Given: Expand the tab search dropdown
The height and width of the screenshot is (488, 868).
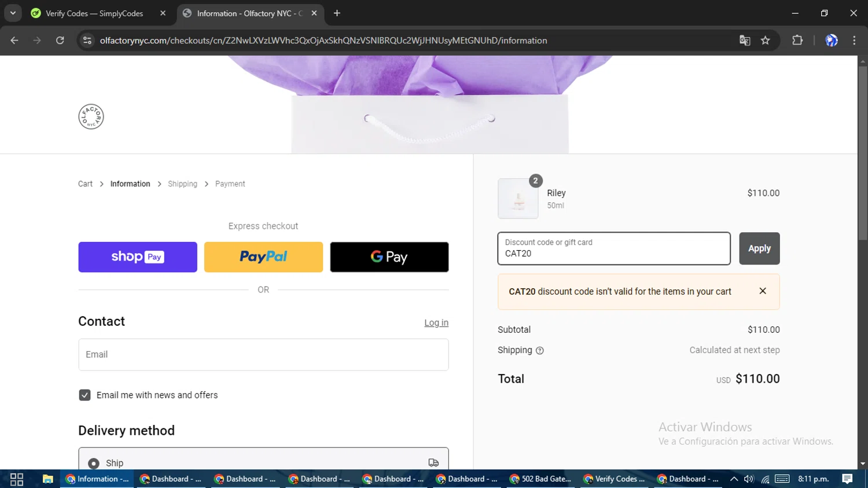Looking at the screenshot, I should [x=13, y=13].
